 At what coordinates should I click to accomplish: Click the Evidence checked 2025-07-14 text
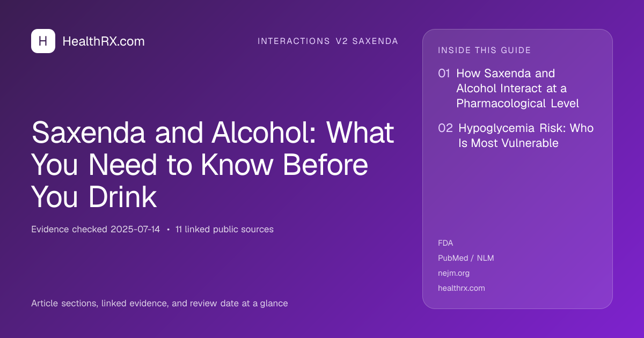(96, 229)
